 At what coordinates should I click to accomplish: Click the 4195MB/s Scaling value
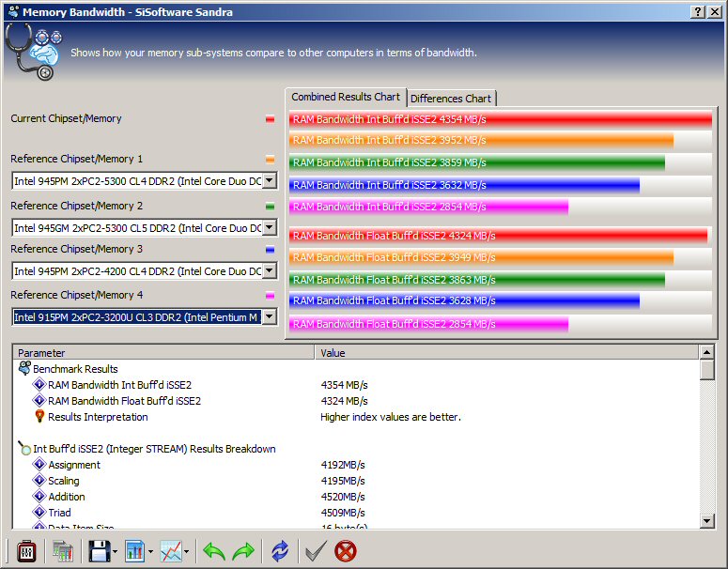[x=343, y=481]
